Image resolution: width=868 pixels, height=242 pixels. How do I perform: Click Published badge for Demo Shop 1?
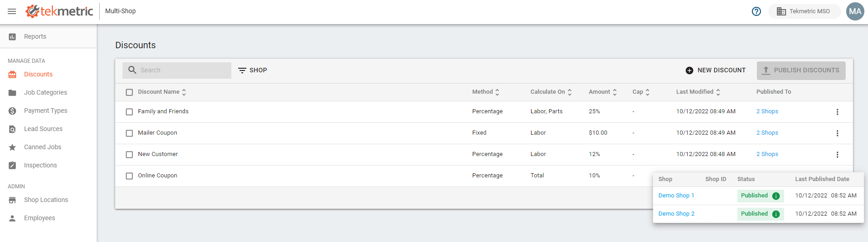(761, 196)
